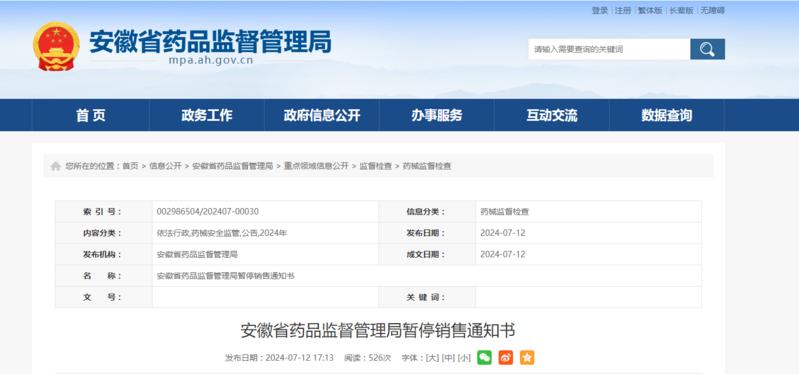Click the national emblem logo

[x=56, y=46]
